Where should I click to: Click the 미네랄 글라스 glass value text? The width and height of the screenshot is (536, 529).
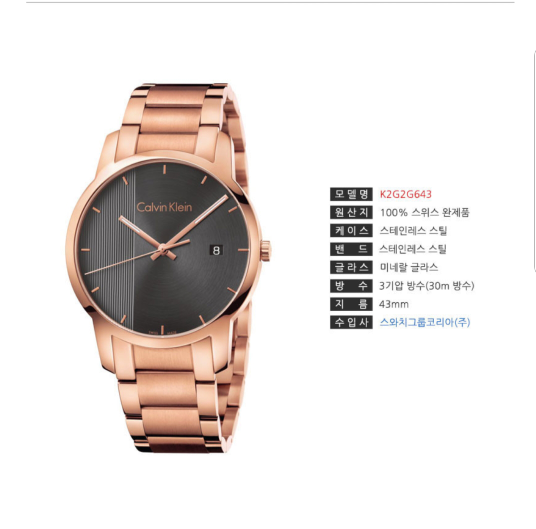tap(409, 267)
